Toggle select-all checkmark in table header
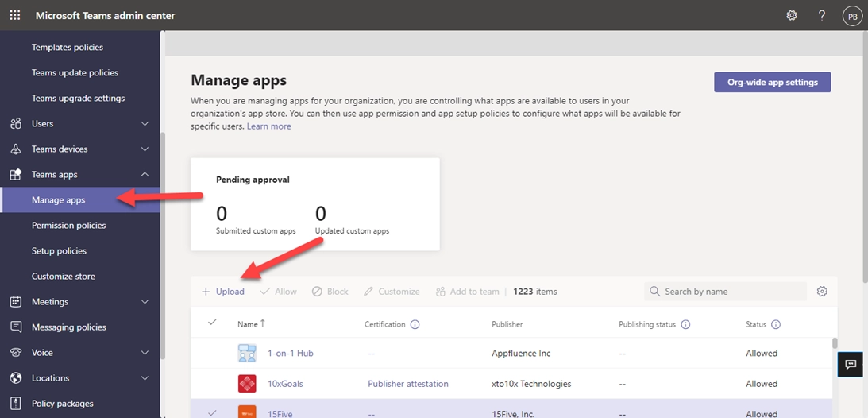The width and height of the screenshot is (868, 418). 211,322
